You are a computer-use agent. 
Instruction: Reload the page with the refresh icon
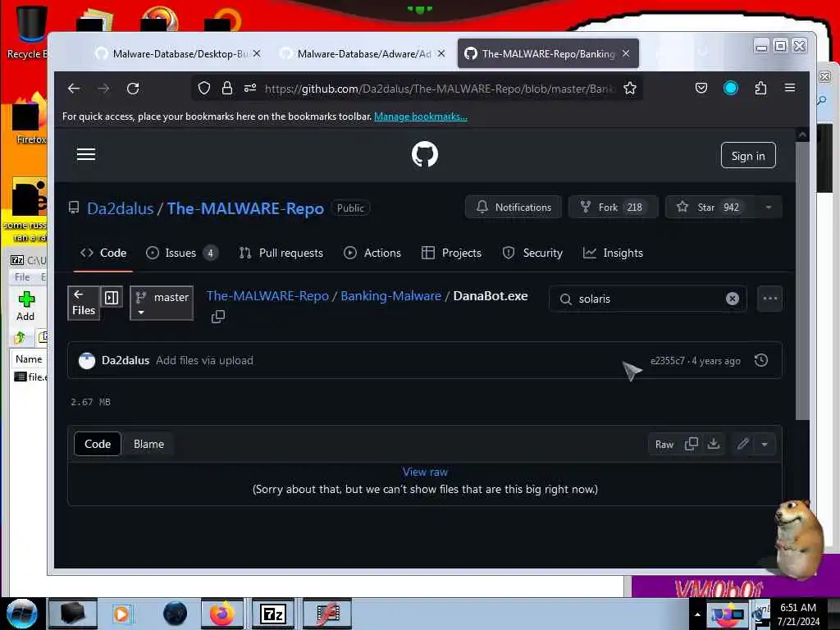(133, 89)
